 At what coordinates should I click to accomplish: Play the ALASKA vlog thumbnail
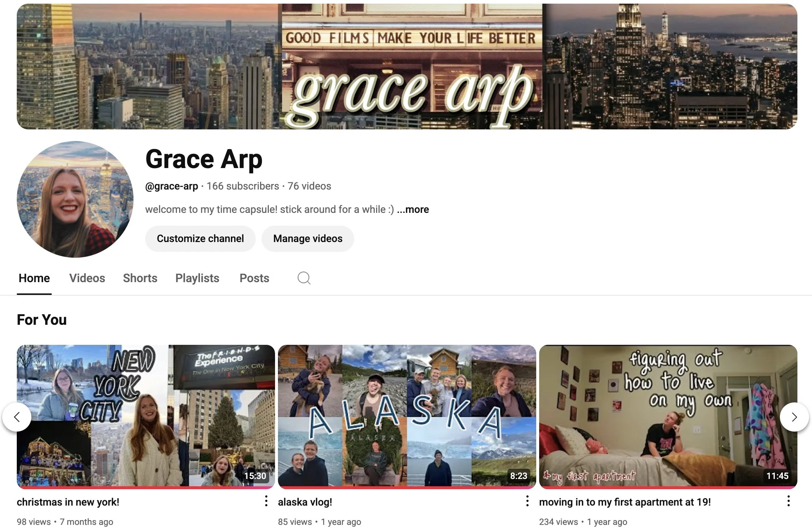[407, 416]
